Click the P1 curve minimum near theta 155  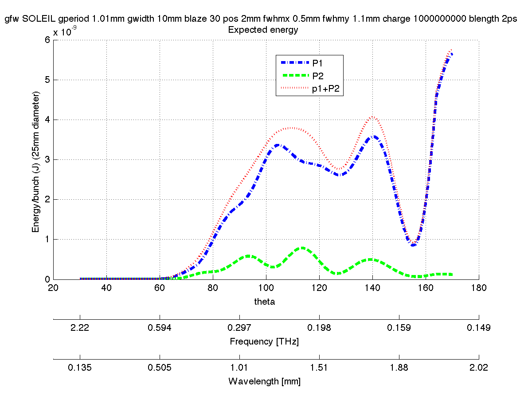(413, 244)
